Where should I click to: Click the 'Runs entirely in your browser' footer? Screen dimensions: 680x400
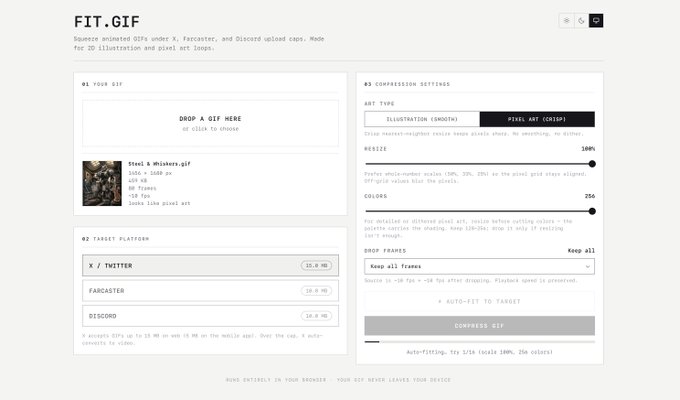pyautogui.click(x=338, y=380)
